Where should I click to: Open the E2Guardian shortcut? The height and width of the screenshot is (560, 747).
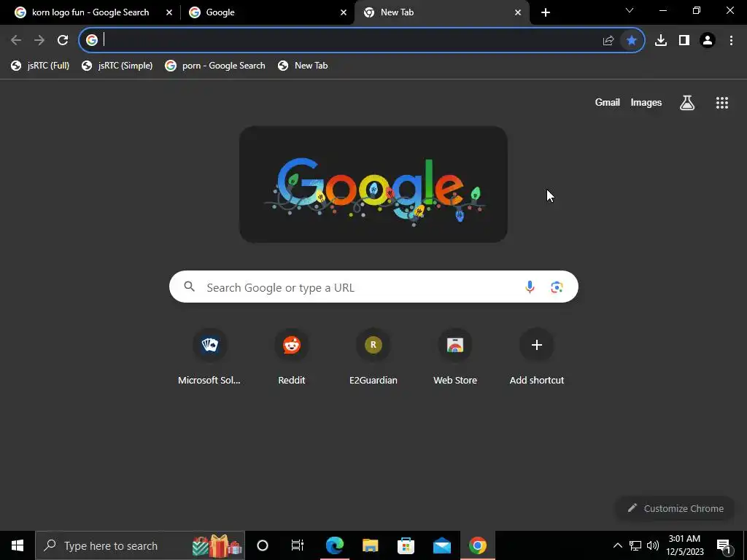coord(373,357)
